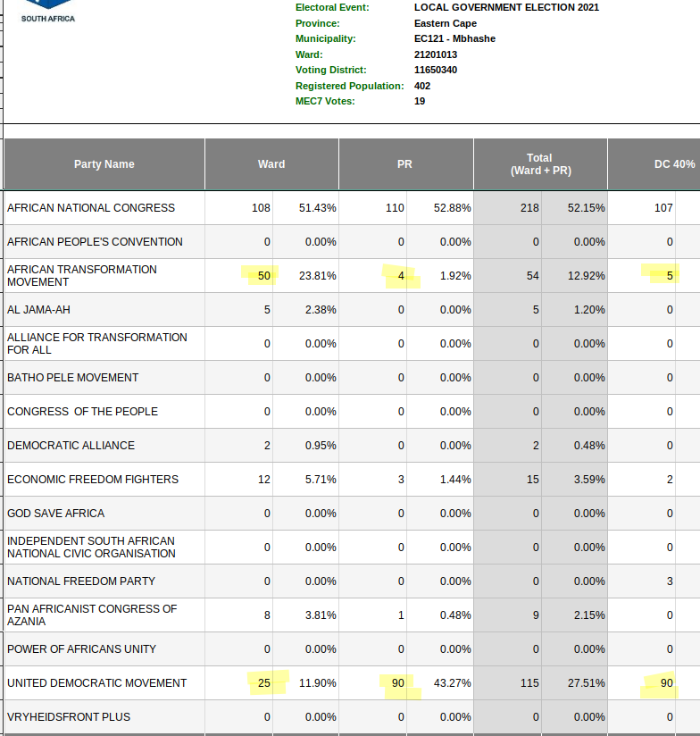Click ANC DC 40% value 107
Viewport: 700px width, 736px height.
pyautogui.click(x=664, y=208)
